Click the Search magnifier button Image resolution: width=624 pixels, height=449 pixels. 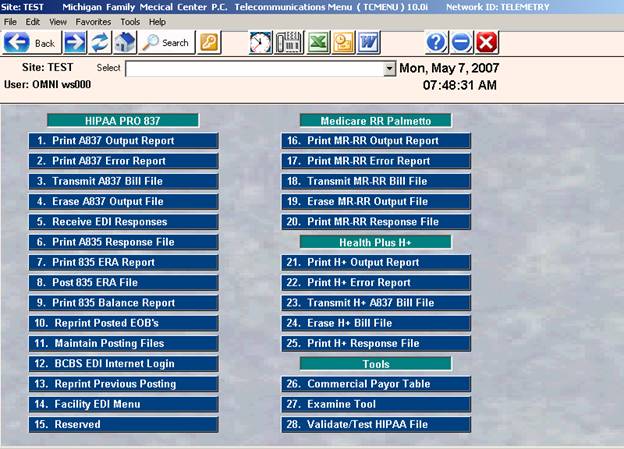pos(166,43)
